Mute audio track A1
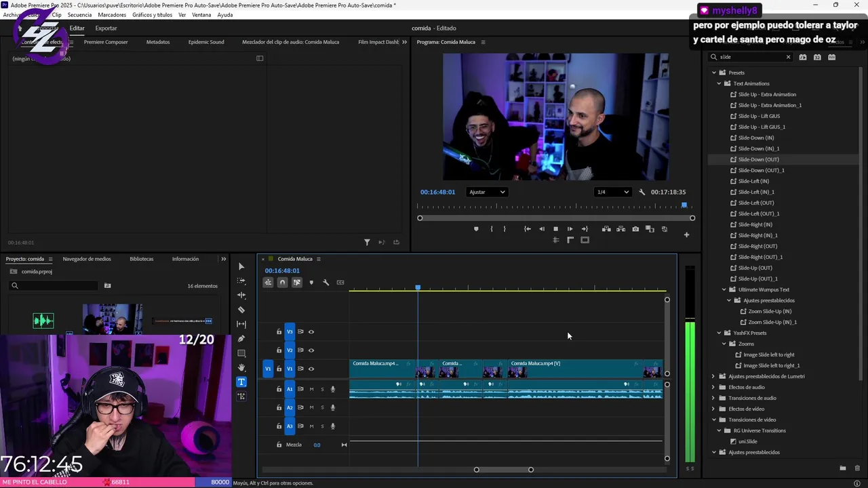Image resolution: width=868 pixels, height=488 pixels. (x=311, y=389)
